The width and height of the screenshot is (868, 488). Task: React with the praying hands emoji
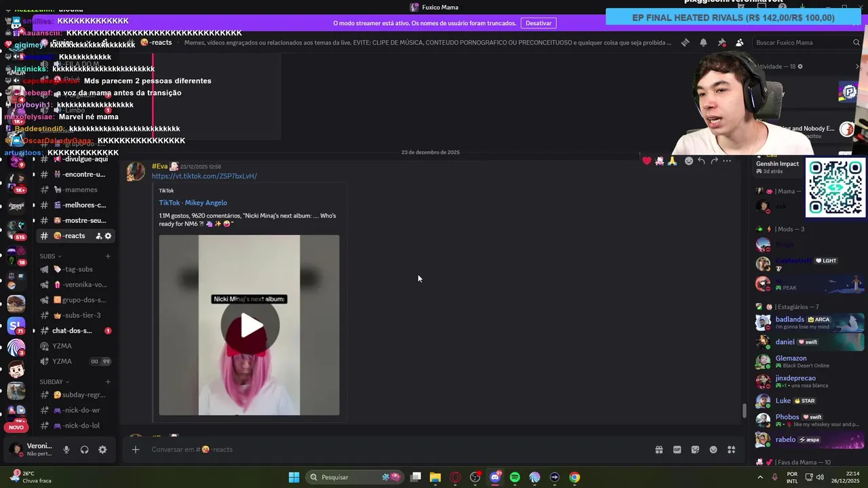coord(672,161)
